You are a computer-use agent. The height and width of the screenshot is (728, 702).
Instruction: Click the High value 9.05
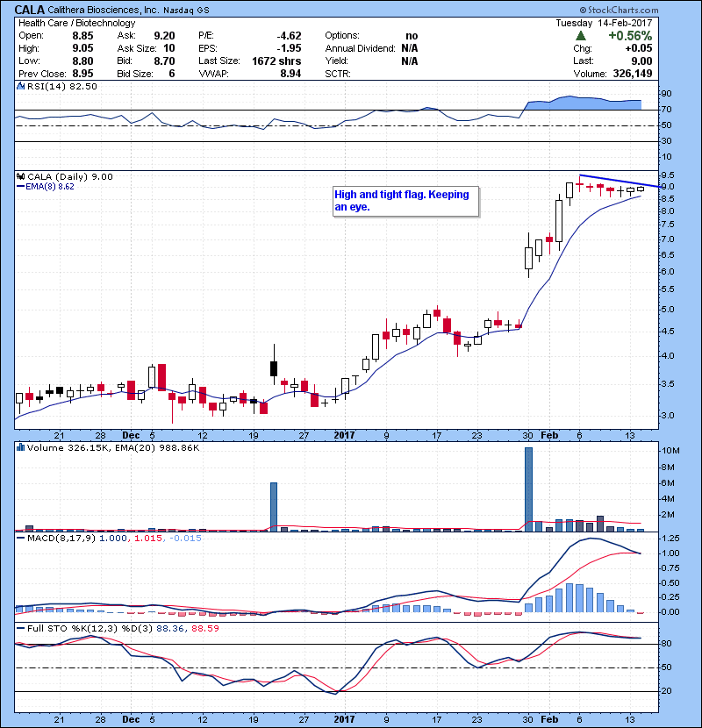[82, 48]
